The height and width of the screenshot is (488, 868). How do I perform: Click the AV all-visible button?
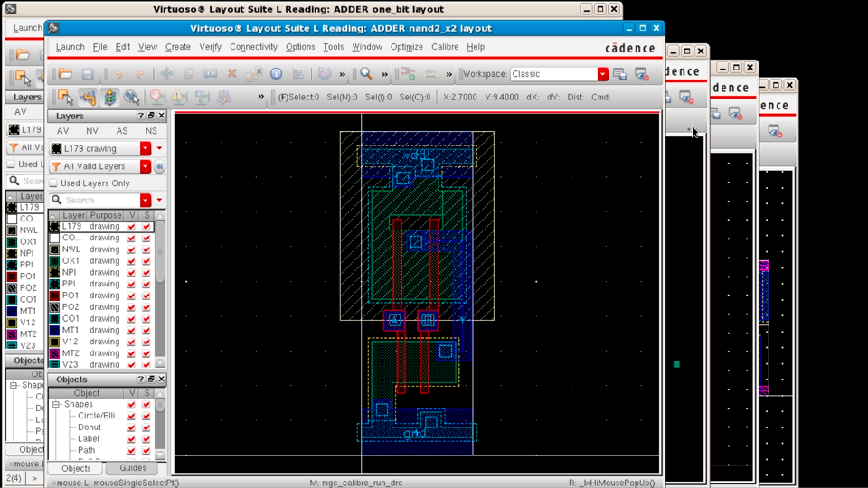62,131
